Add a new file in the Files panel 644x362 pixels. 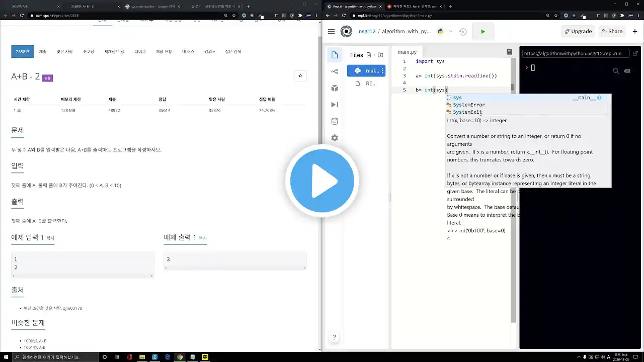tap(369, 55)
